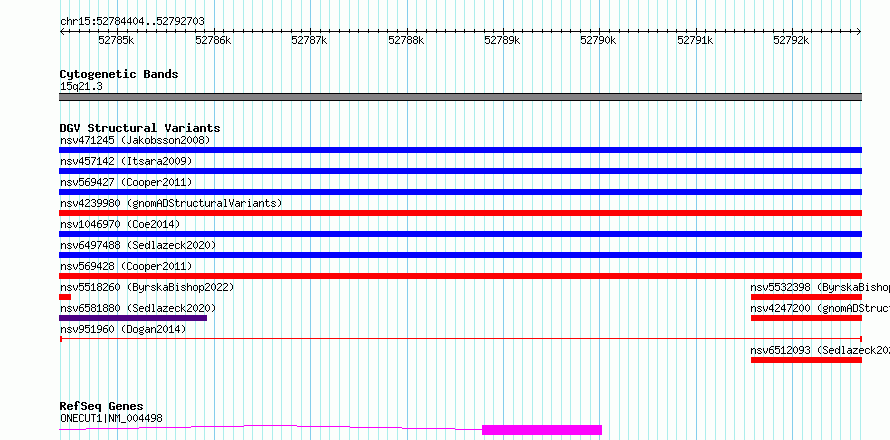Viewport: 890px width, 440px height.
Task: Click the nsv6512093 label text
Action: (x=820, y=350)
